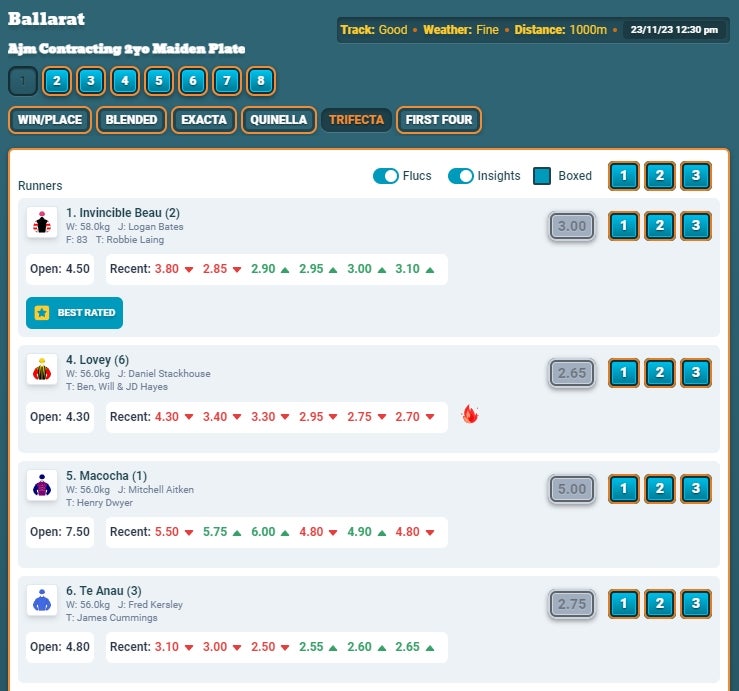Click the 23/11/23 12:30 pm race time
Image resolution: width=739 pixels, height=691 pixels.
(674, 30)
